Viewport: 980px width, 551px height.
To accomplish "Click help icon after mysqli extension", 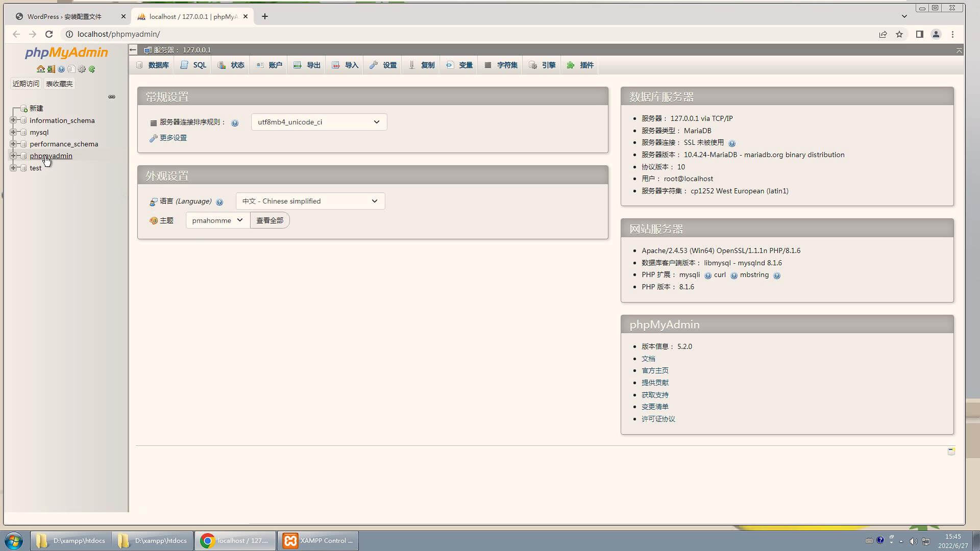I will [x=708, y=275].
